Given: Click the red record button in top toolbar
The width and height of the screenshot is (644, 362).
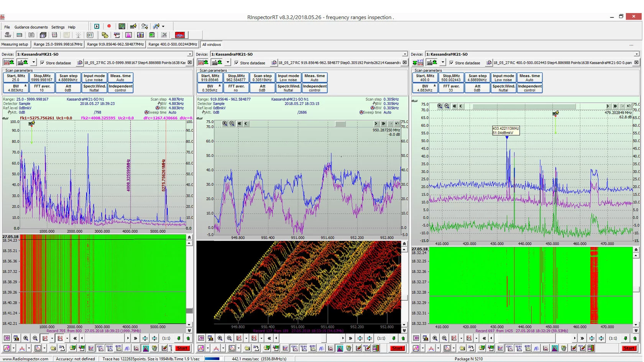Looking at the screenshot, I should pyautogui.click(x=109, y=26).
